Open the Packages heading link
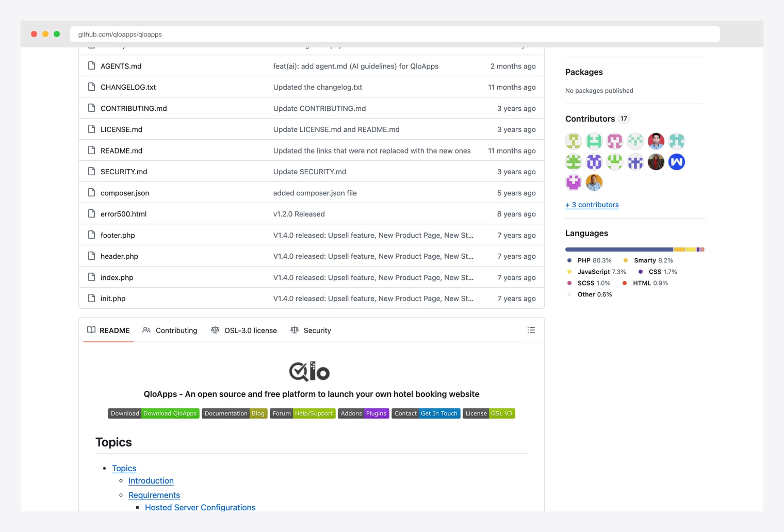The height and width of the screenshot is (532, 784). pos(584,72)
